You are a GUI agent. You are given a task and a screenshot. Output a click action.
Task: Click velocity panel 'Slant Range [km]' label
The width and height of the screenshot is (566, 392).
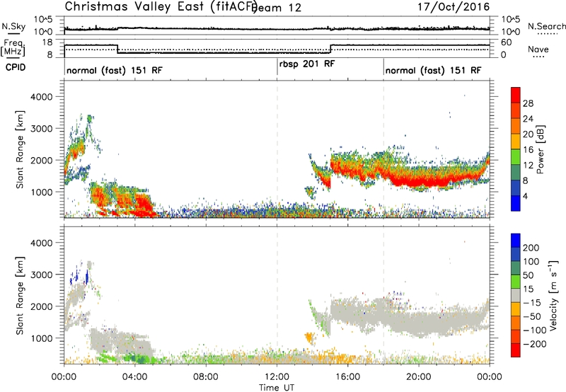click(x=20, y=295)
